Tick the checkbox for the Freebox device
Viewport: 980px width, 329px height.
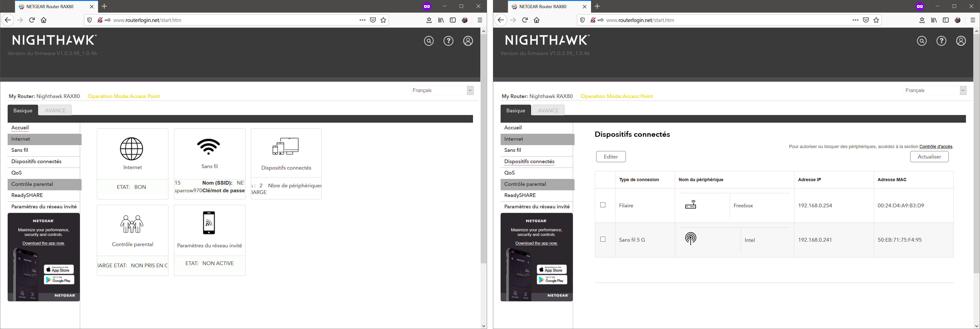pyautogui.click(x=603, y=205)
